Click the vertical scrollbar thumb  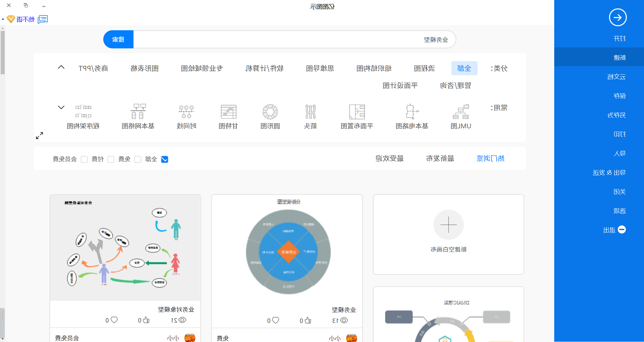3,52
